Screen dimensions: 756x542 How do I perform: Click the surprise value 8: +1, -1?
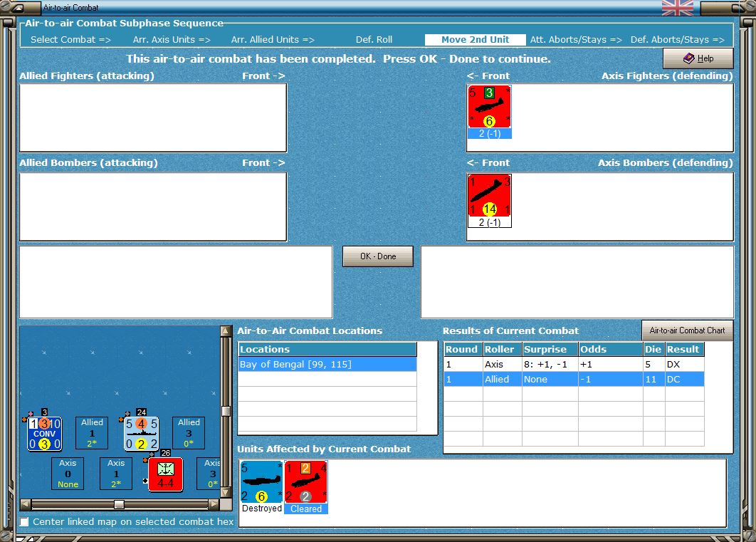pyautogui.click(x=545, y=365)
